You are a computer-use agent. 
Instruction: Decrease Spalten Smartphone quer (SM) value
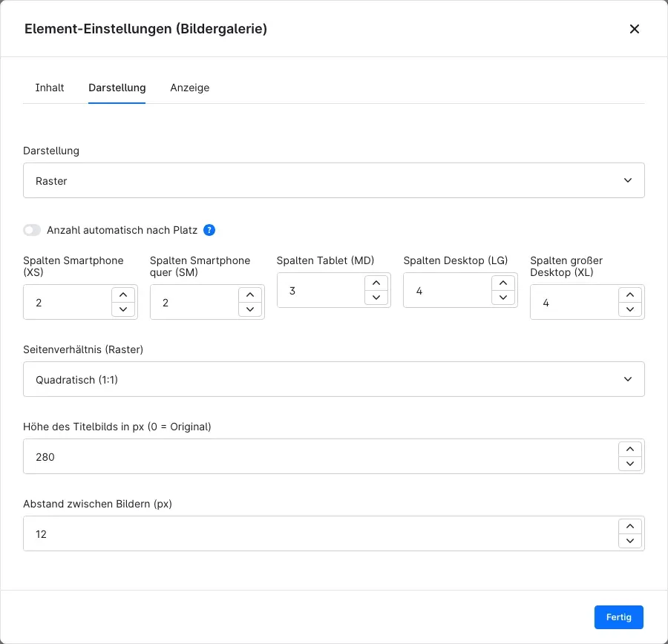250,309
